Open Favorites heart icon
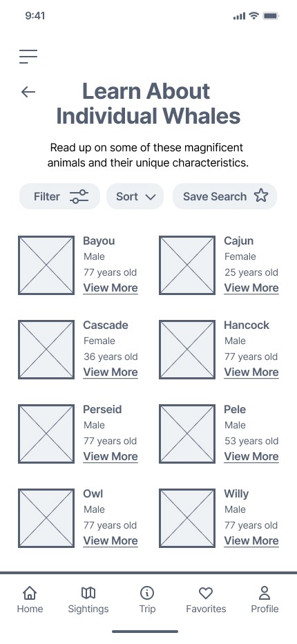The height and width of the screenshot is (644, 297). (206, 593)
